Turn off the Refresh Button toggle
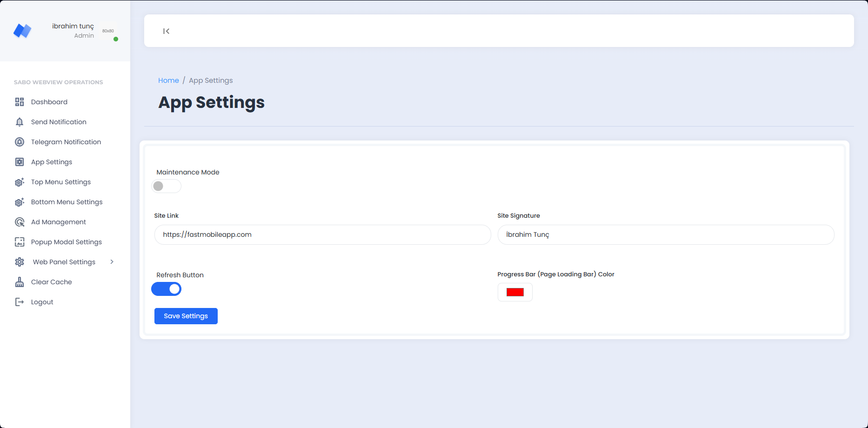Screen dimensions: 868x428 (x=166, y=289)
